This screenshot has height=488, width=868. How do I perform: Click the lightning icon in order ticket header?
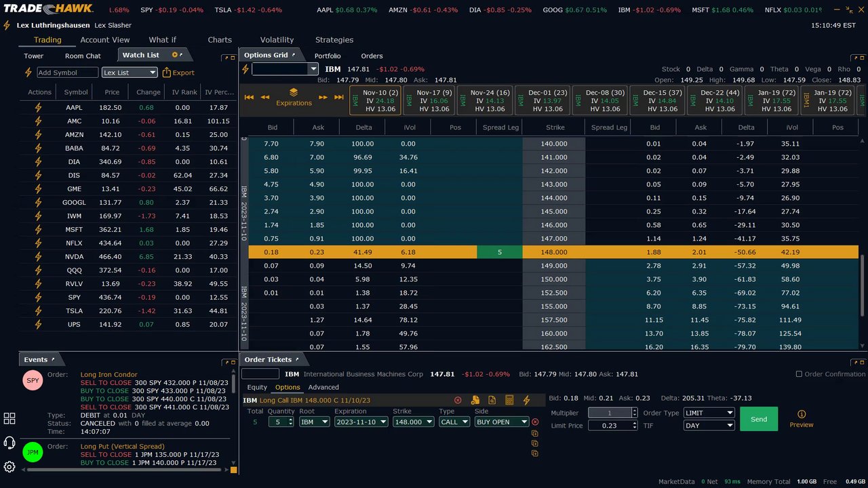coord(526,401)
